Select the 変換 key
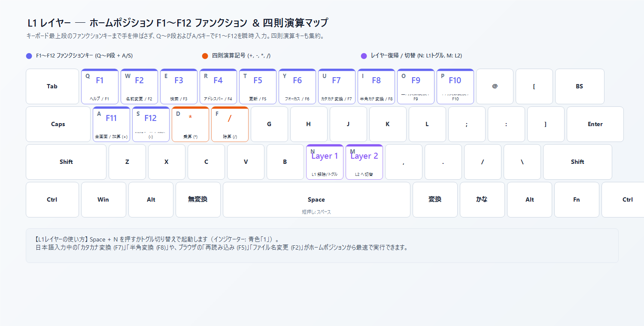This screenshot has height=326, width=644. [x=435, y=199]
